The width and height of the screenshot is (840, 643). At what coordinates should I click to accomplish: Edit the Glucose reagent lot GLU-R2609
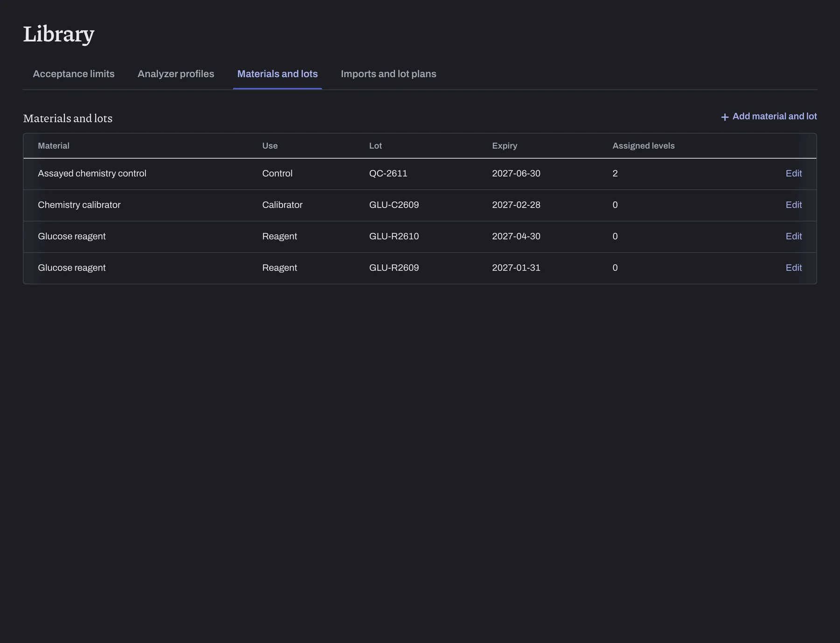tap(794, 268)
